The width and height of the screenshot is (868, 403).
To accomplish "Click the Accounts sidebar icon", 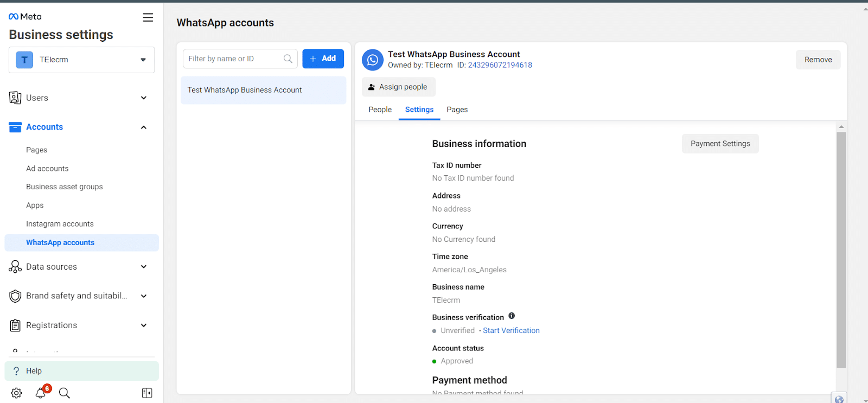I will tap(15, 127).
